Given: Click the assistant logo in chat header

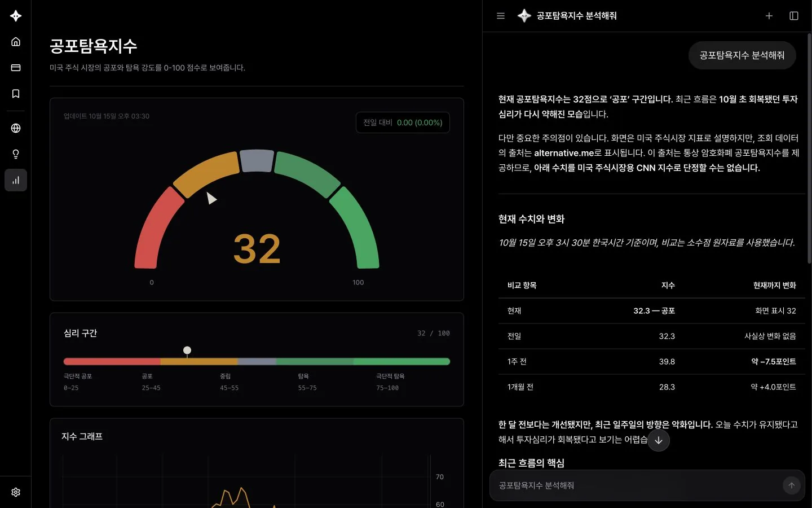Looking at the screenshot, I should [524, 16].
